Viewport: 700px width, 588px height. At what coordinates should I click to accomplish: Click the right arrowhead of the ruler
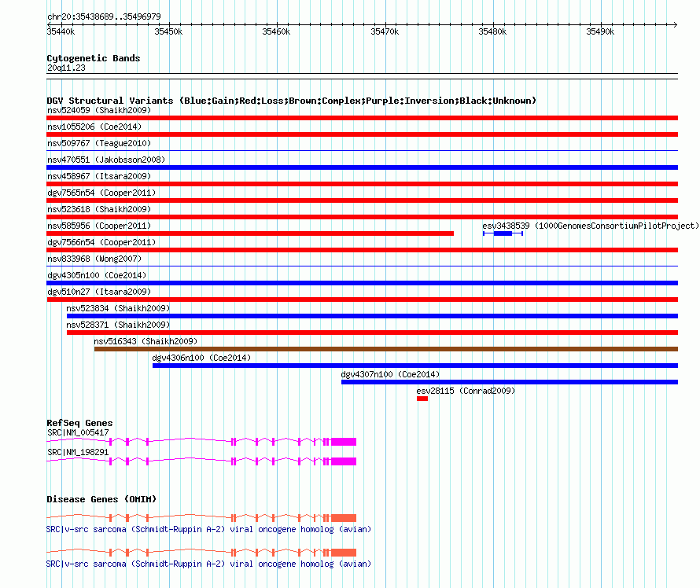point(676,24)
